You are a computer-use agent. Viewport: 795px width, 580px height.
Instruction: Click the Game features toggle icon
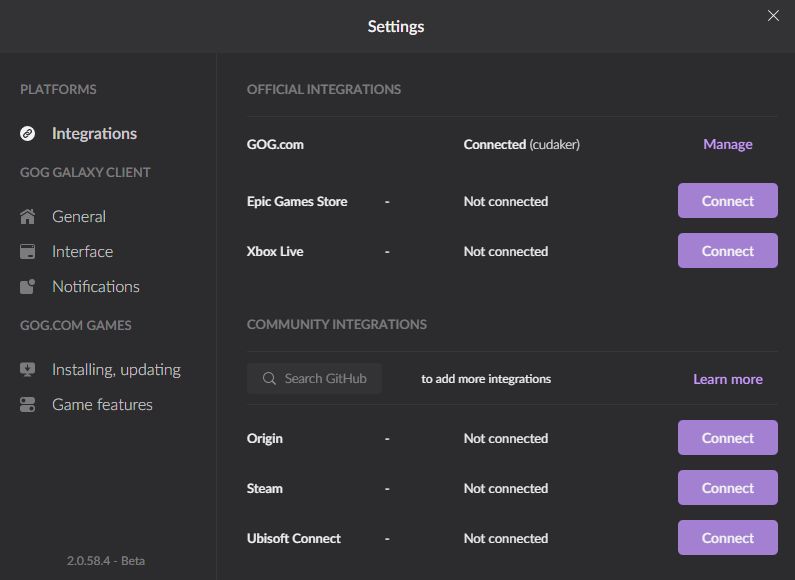pos(27,405)
